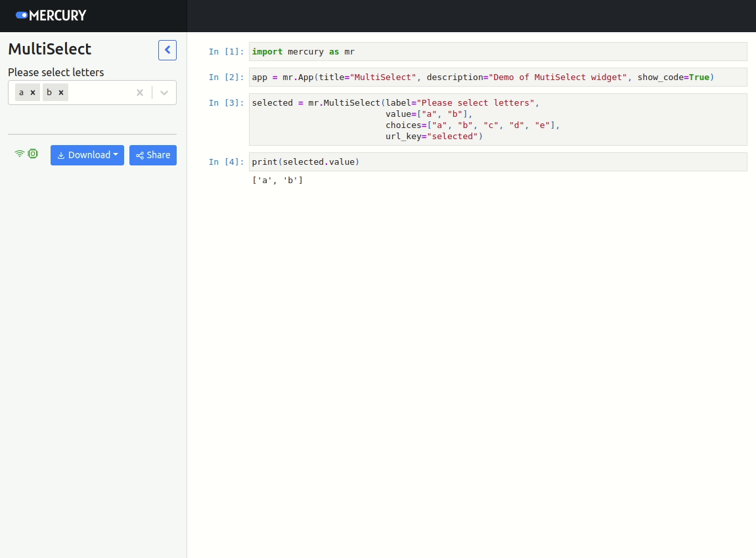
Task: Click the 'In [1]:' cell prompt
Action: pos(226,51)
